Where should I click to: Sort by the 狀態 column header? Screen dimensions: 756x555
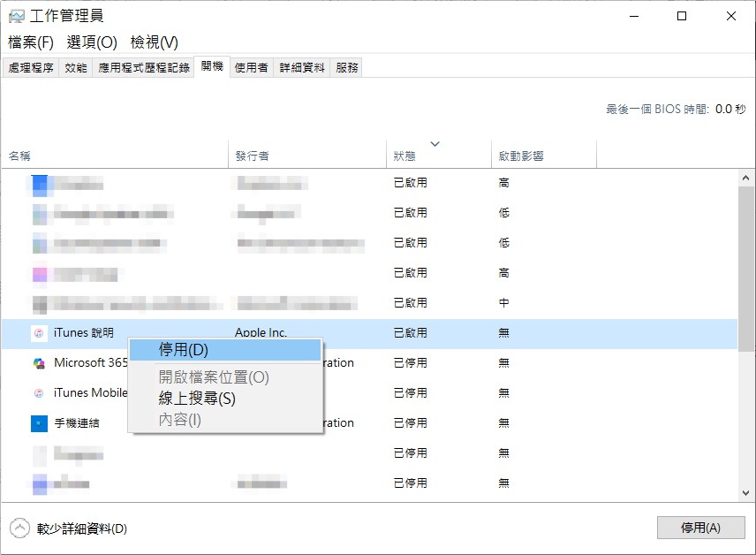(439, 156)
